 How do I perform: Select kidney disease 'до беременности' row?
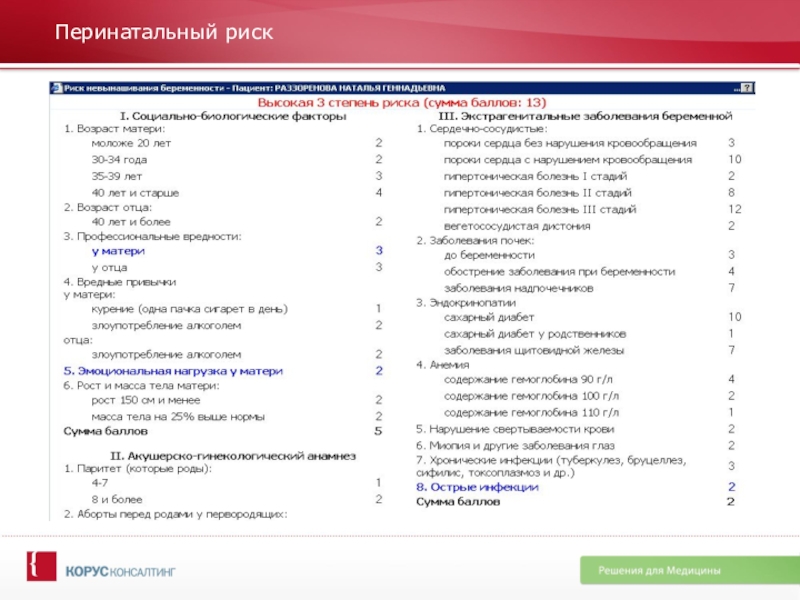(489, 255)
